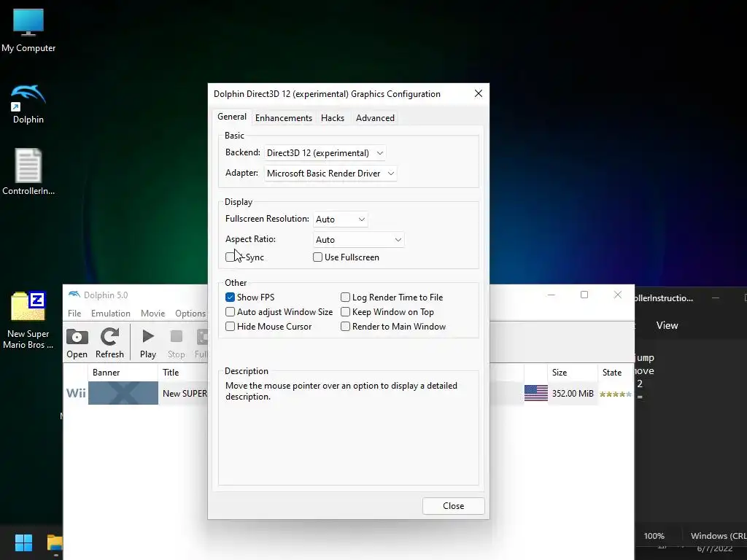Click the Close button in Graphics Configuration
The image size is (747, 560).
tap(454, 506)
